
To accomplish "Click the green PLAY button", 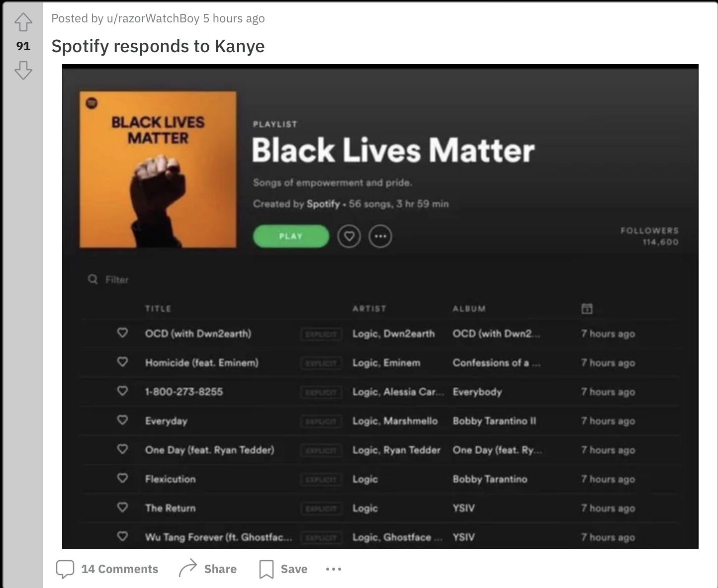I will 291,236.
